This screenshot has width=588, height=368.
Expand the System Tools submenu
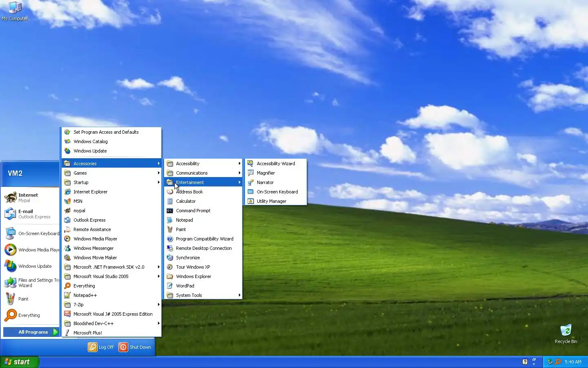tap(203, 295)
